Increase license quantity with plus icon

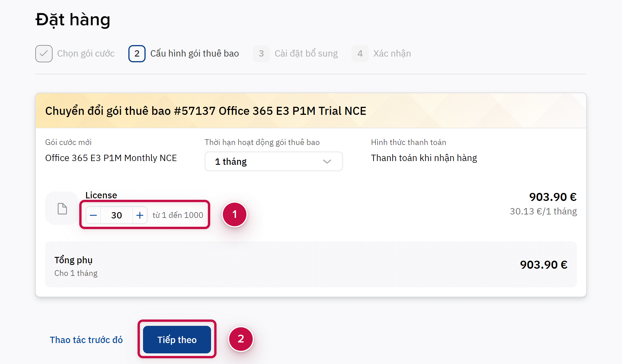(140, 215)
